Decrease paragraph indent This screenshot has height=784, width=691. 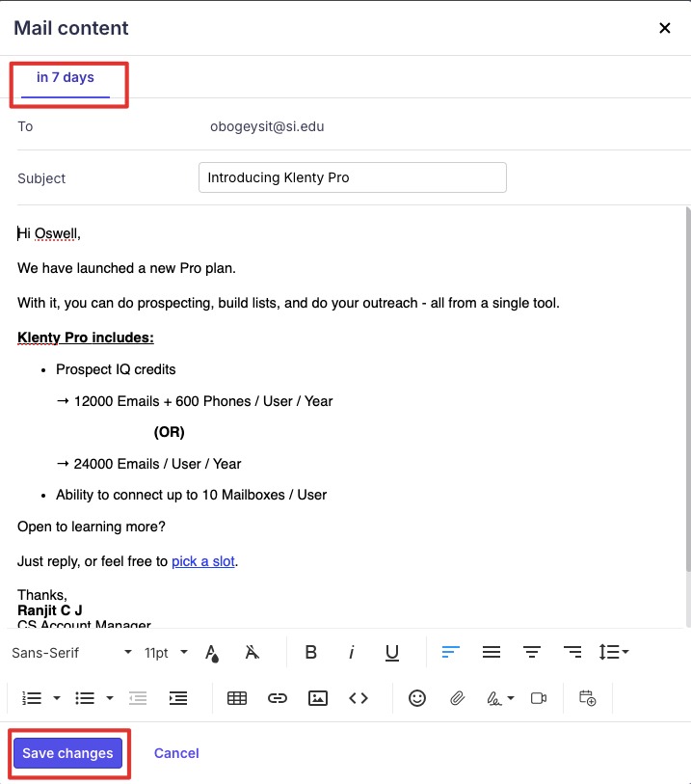coord(138,698)
